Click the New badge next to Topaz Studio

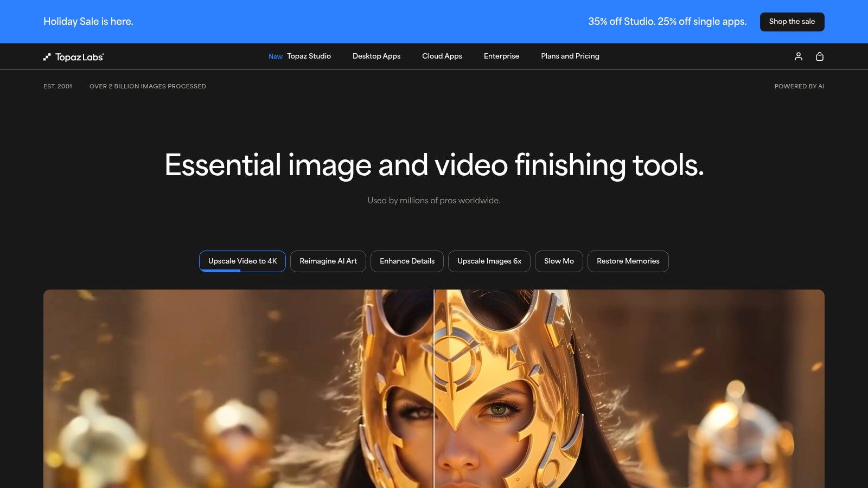coord(275,56)
